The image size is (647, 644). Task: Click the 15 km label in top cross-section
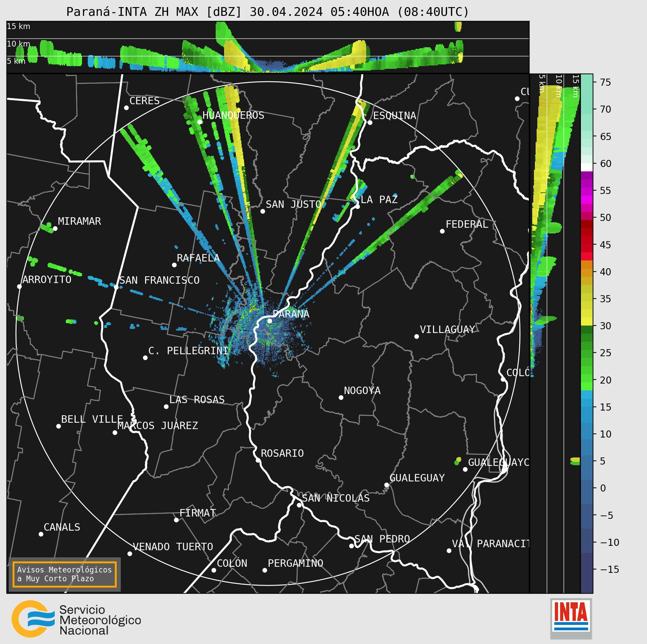click(19, 26)
